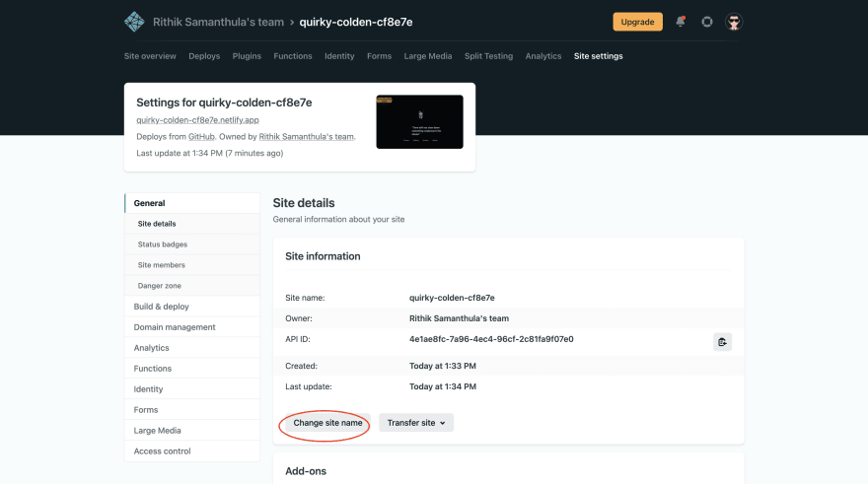Copy the API ID to clipboard
868x484 pixels.
coord(722,342)
